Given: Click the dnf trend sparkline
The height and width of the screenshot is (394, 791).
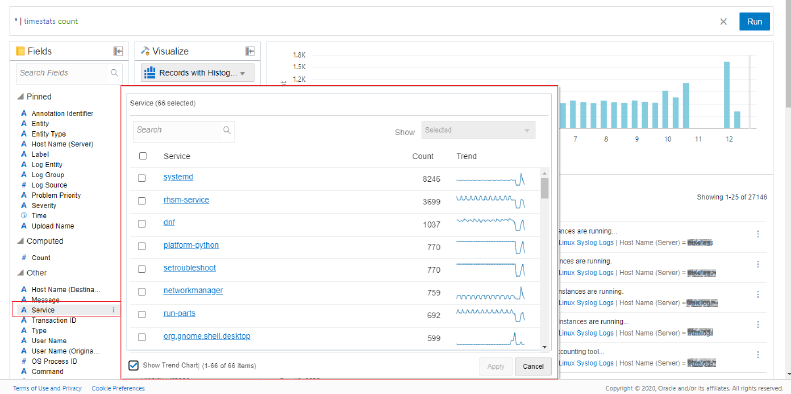Looking at the screenshot, I should click(x=490, y=224).
